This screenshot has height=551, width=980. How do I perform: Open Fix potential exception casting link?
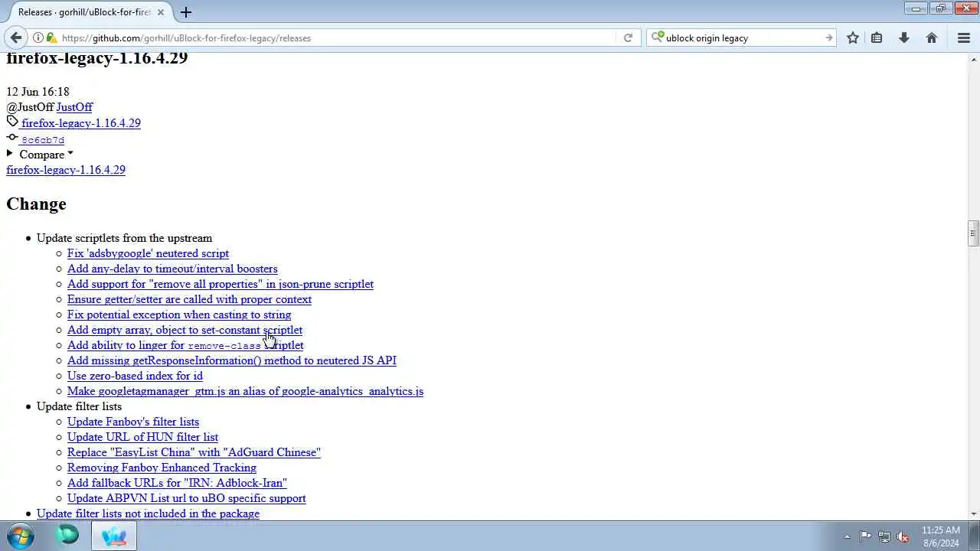click(x=179, y=315)
